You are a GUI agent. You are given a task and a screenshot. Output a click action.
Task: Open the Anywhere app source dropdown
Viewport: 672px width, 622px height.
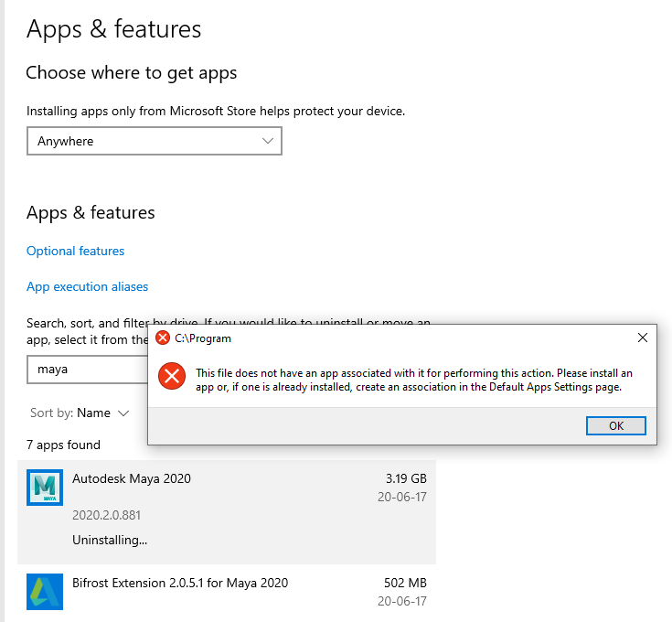(x=154, y=141)
